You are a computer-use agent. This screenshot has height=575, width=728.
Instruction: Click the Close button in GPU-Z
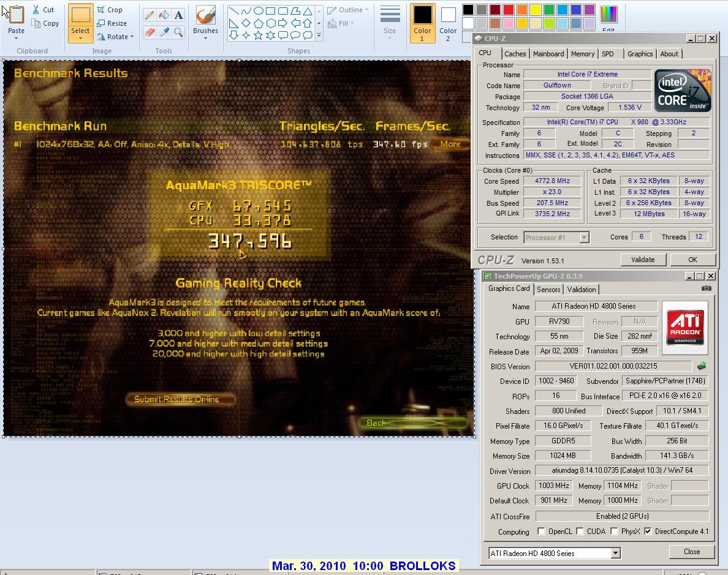692,551
